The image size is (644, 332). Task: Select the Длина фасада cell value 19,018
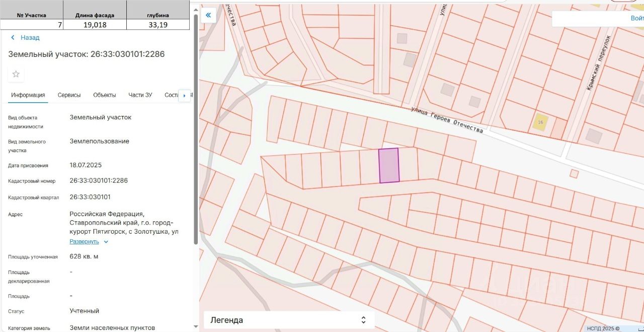point(95,25)
